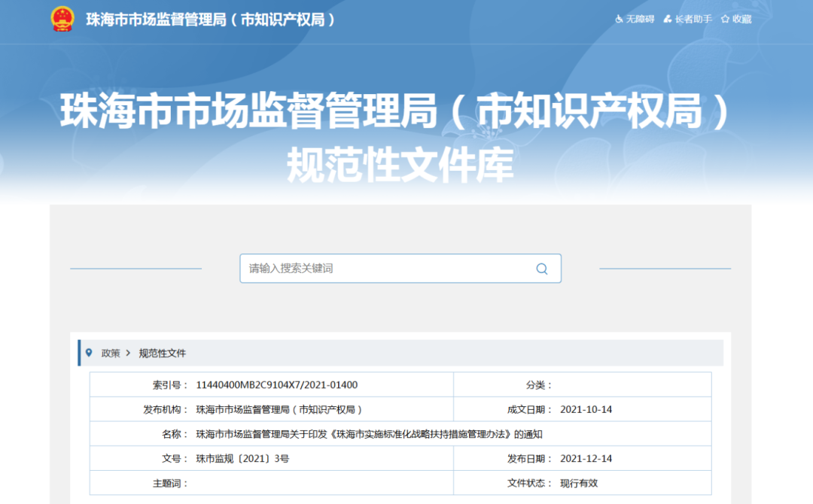Click the index number 11440400MB2C9104X7/2021-01400
Viewport: 813px width, 504px height.
(x=276, y=385)
